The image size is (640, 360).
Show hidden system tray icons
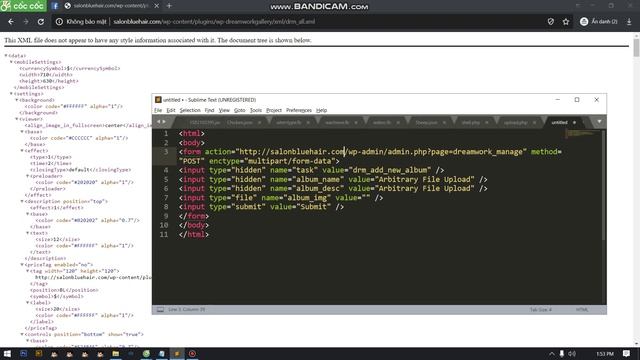tap(551, 354)
